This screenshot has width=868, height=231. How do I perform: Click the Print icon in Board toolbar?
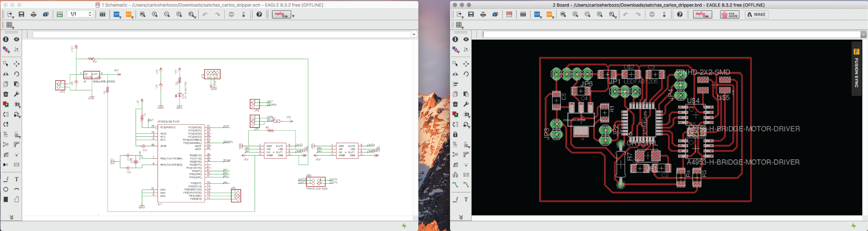[x=483, y=14]
